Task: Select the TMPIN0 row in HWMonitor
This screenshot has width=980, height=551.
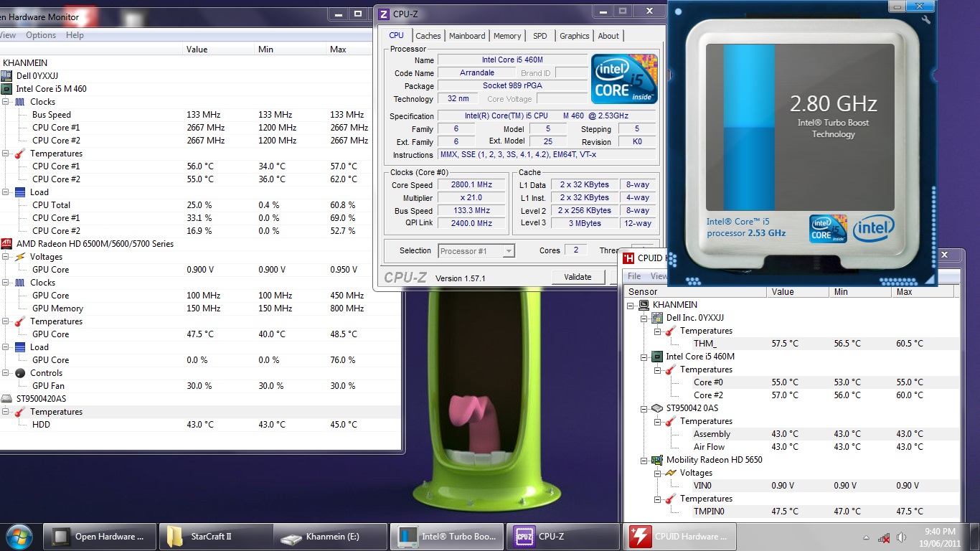Action: click(792, 512)
